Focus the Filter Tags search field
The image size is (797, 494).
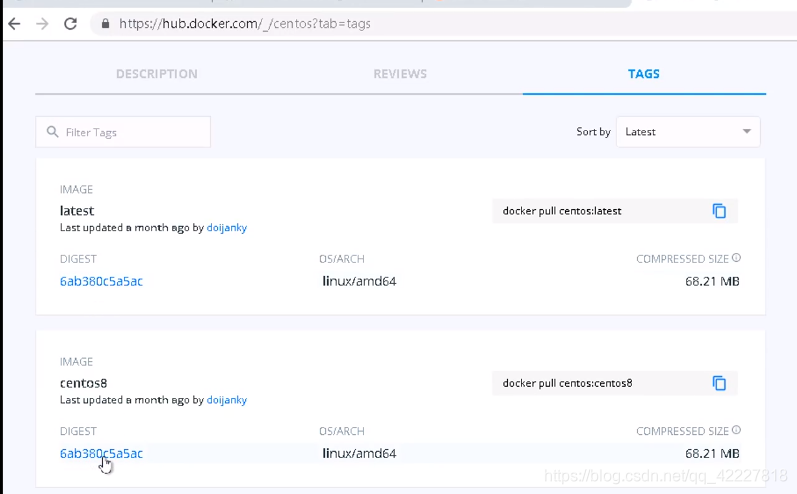(x=123, y=132)
